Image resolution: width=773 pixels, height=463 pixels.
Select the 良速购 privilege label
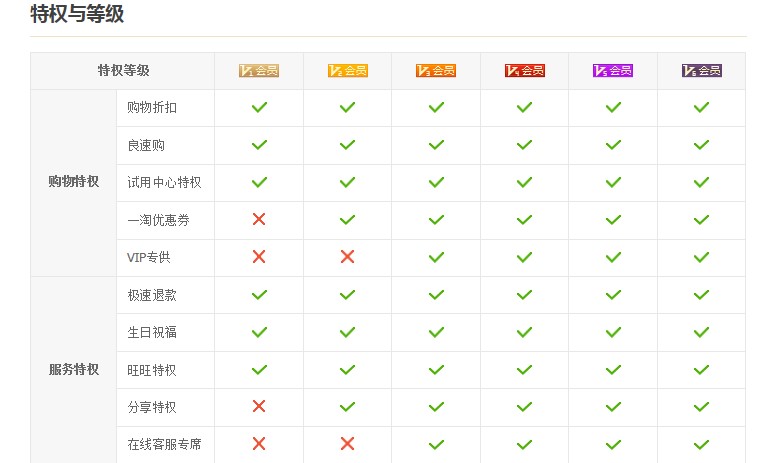(146, 145)
